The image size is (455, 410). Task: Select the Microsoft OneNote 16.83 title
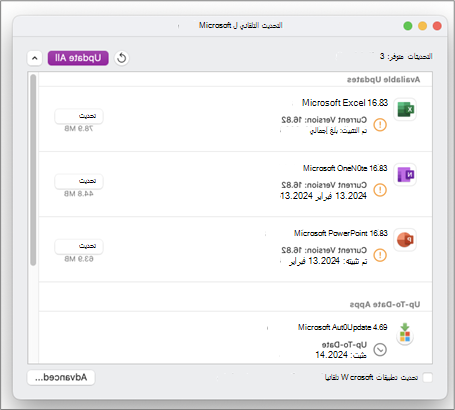tap(345, 168)
